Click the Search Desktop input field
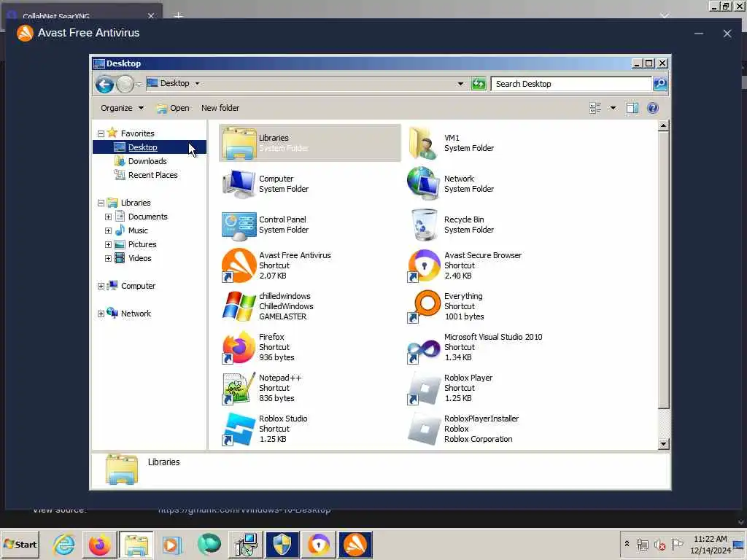Screen dimensions: 747x560 coord(571,84)
